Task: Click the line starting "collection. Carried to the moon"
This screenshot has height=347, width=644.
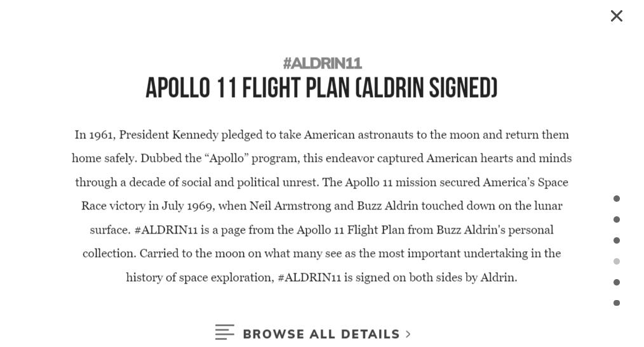Action: click(321, 253)
